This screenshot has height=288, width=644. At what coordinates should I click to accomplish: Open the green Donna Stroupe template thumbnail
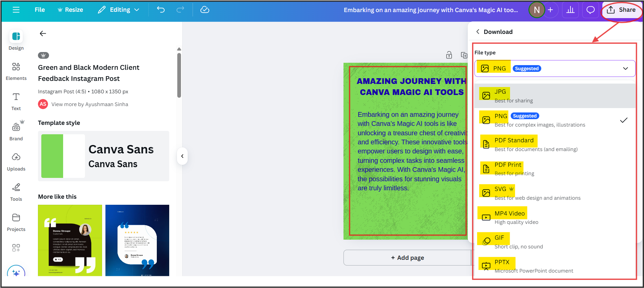click(x=70, y=240)
